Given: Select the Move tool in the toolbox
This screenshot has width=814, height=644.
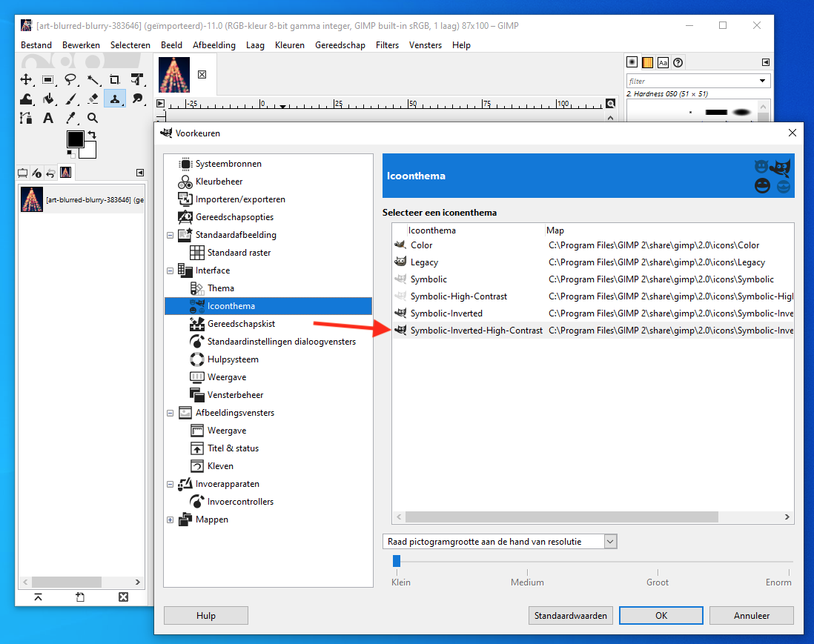Looking at the screenshot, I should click(26, 79).
